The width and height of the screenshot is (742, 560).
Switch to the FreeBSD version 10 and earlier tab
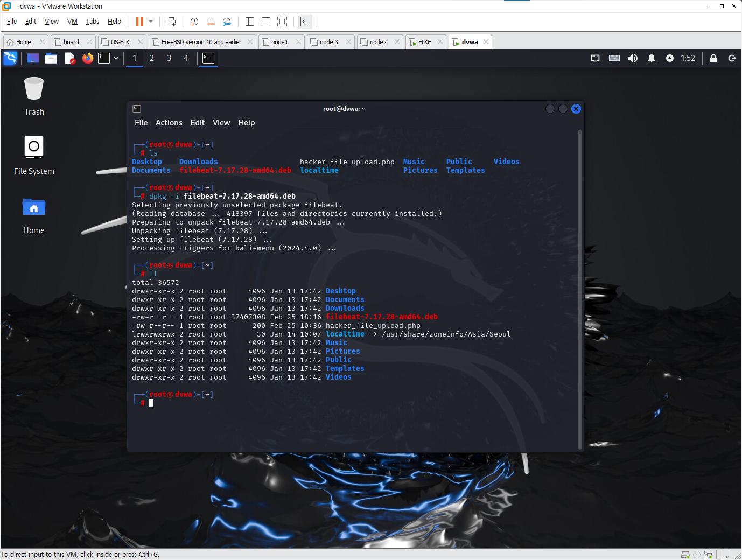[201, 42]
